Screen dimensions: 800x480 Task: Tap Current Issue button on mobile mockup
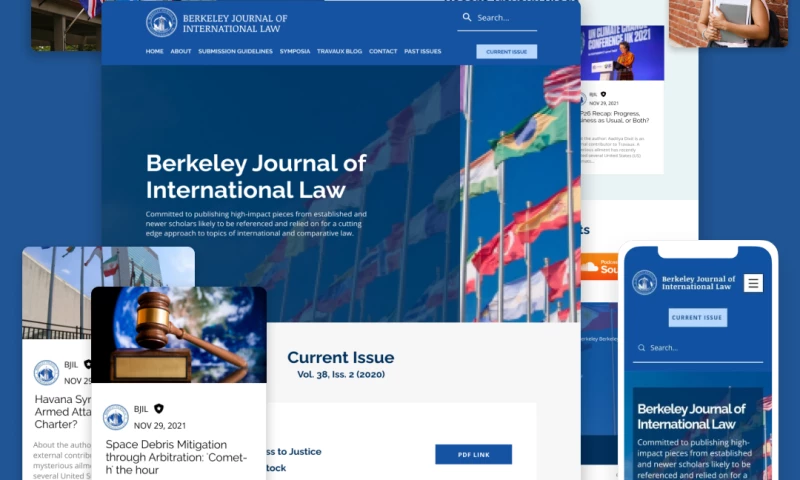(697, 317)
